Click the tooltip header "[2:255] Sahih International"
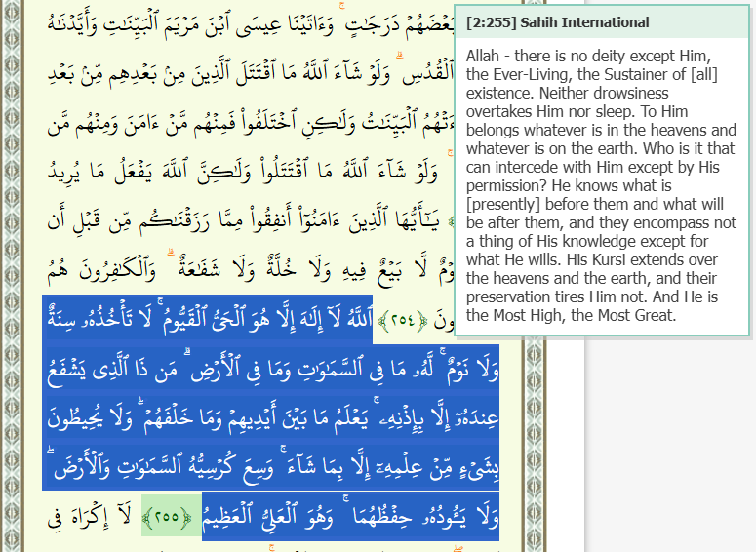756x552 pixels. click(558, 22)
